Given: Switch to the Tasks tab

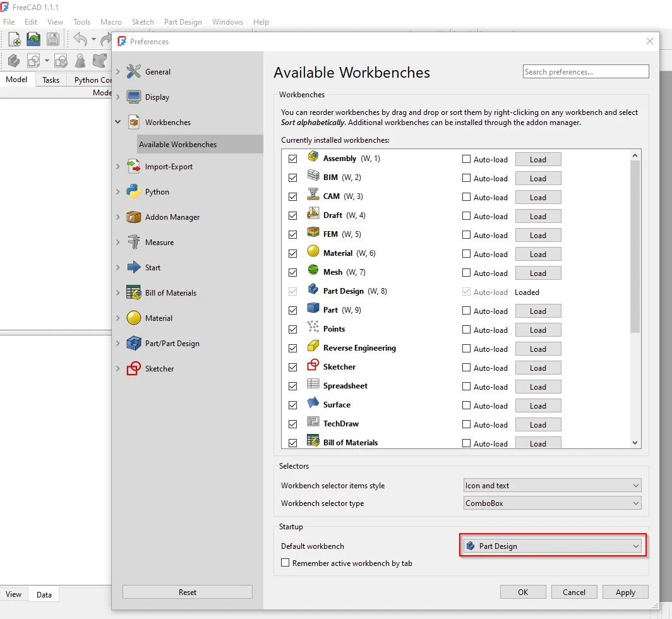Looking at the screenshot, I should 51,80.
